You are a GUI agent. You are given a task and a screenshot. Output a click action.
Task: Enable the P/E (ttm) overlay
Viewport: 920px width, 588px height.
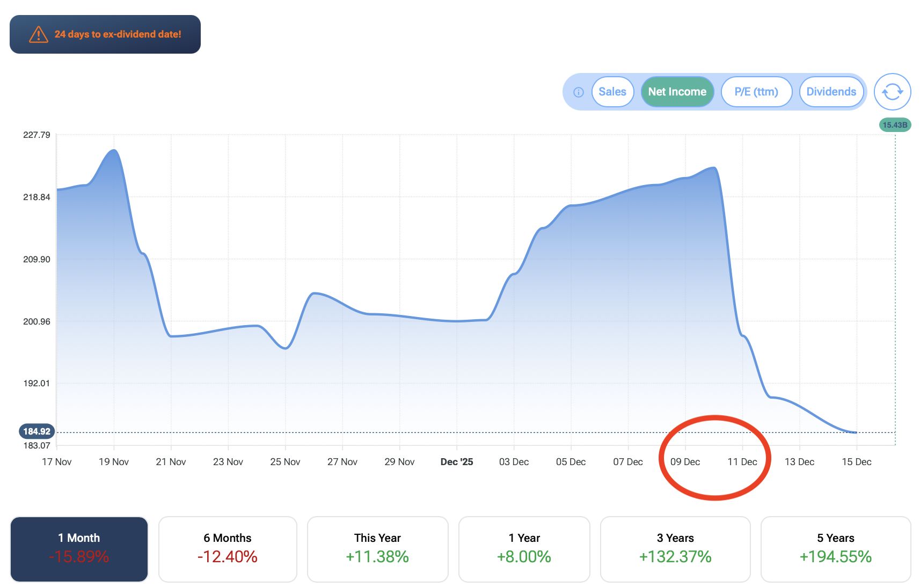(756, 92)
